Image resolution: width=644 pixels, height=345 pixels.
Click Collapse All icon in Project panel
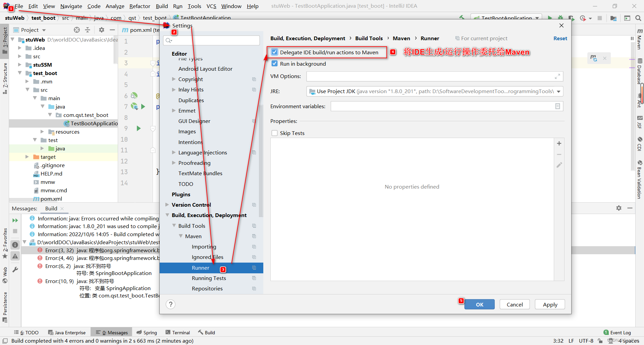click(x=88, y=30)
